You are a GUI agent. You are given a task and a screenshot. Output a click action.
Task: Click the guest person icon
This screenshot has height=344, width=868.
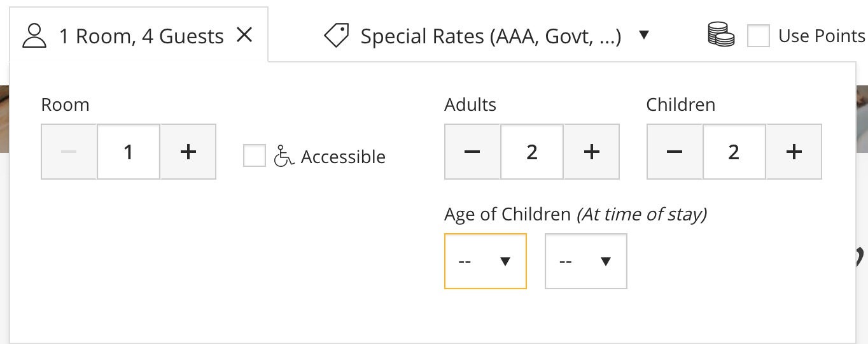click(34, 36)
